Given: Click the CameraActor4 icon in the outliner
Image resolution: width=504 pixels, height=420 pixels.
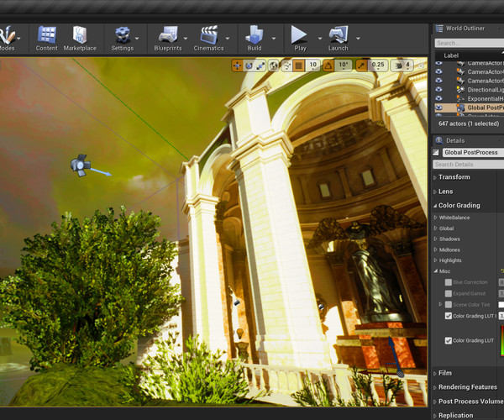Looking at the screenshot, I should (460, 71).
